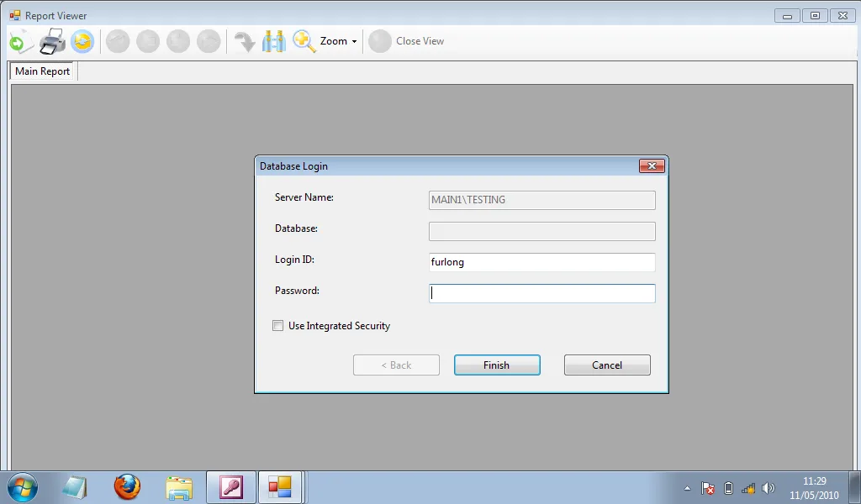Screen dimensions: 861x504
Task: Refresh the report with circular arrows icon
Action: point(82,42)
